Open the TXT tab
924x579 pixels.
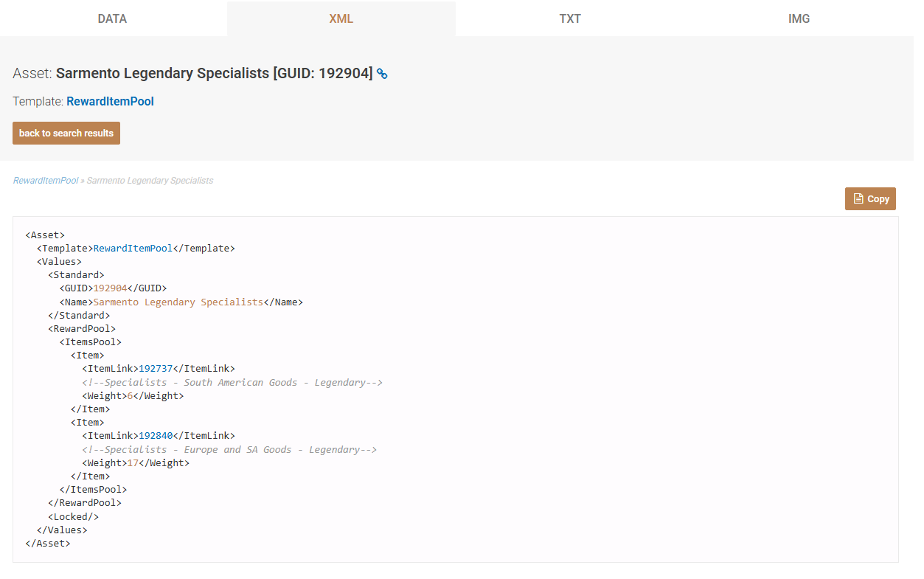coord(570,18)
